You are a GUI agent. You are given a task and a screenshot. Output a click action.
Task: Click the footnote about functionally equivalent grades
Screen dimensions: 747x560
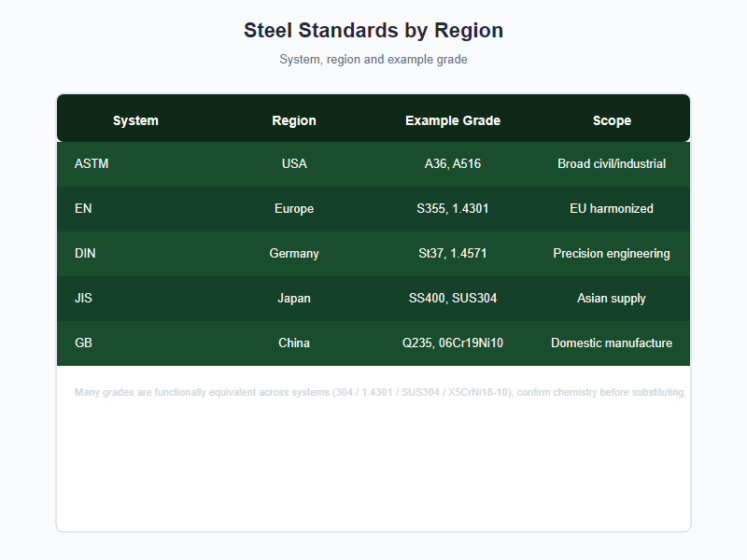380,392
